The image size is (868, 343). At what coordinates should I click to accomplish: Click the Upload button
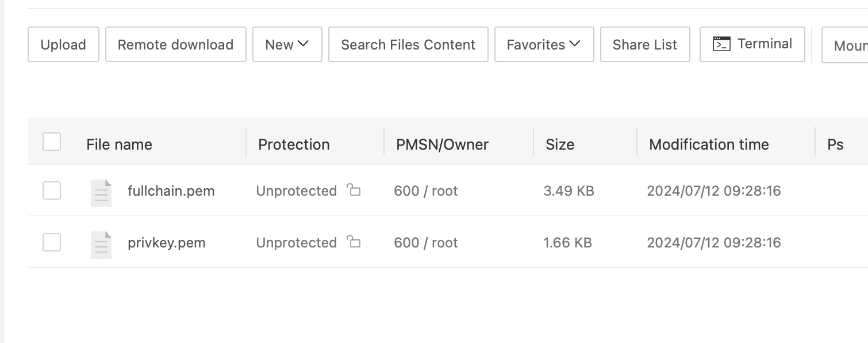pos(63,45)
